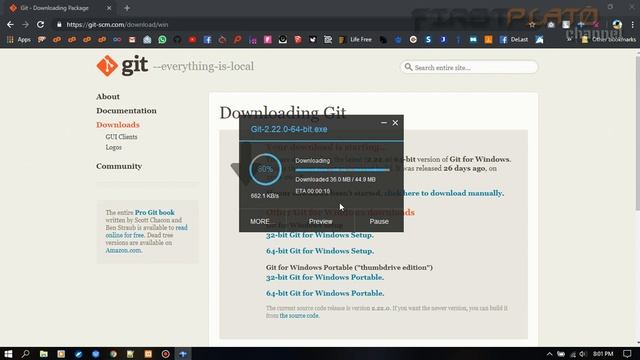The width and height of the screenshot is (640, 360).
Task: Focus the Search entire site field
Action: coord(469,67)
